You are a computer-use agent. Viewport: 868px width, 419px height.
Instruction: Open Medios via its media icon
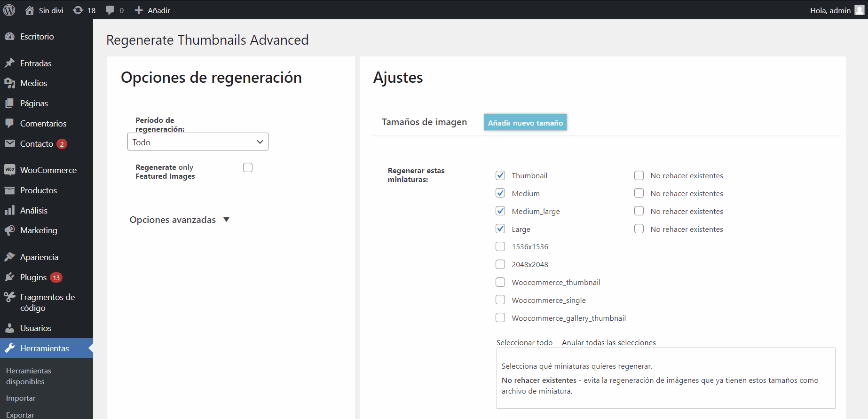pyautogui.click(x=9, y=83)
